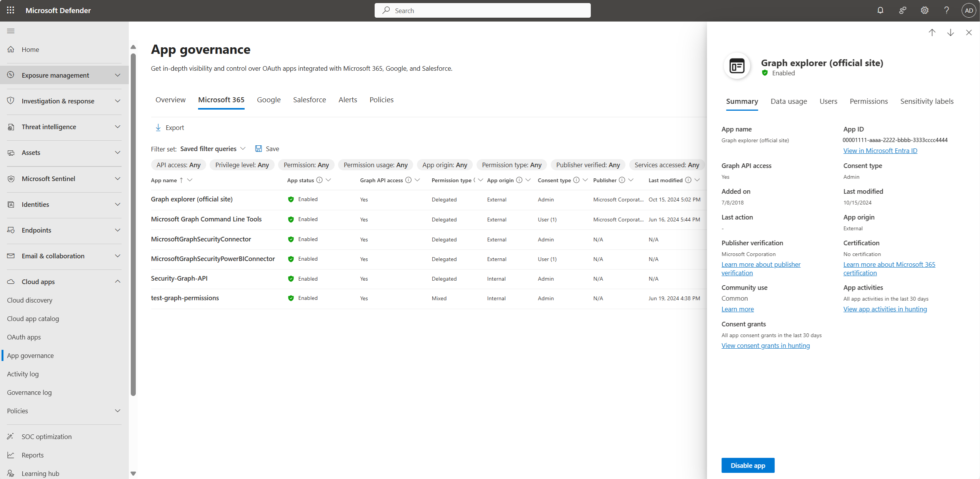Select the MicrosoftGraphSecurityConnector app row
The width and height of the screenshot is (980, 479).
click(201, 239)
